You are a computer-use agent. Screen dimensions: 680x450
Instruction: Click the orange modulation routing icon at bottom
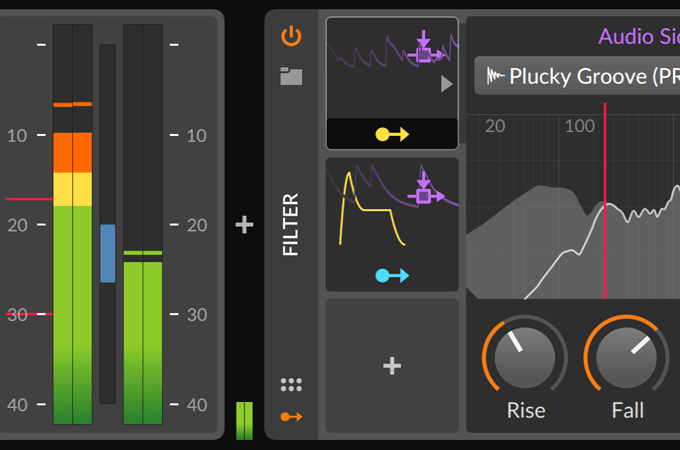(291, 417)
